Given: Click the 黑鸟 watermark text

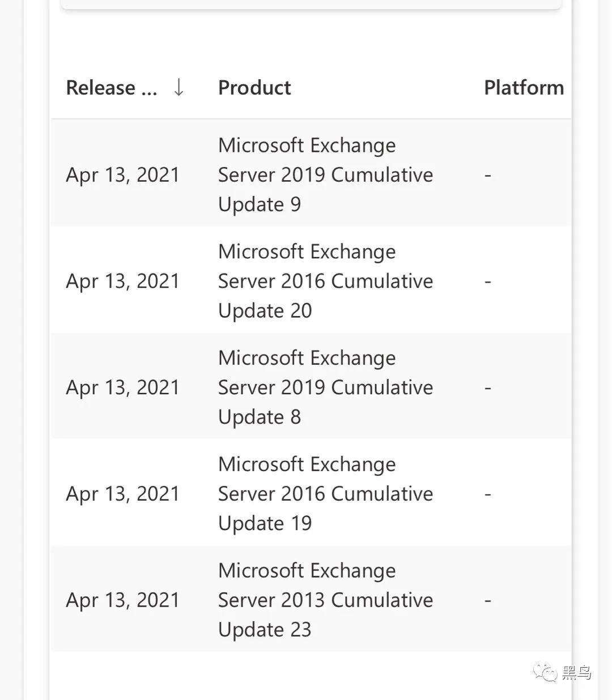Looking at the screenshot, I should coord(577,673).
